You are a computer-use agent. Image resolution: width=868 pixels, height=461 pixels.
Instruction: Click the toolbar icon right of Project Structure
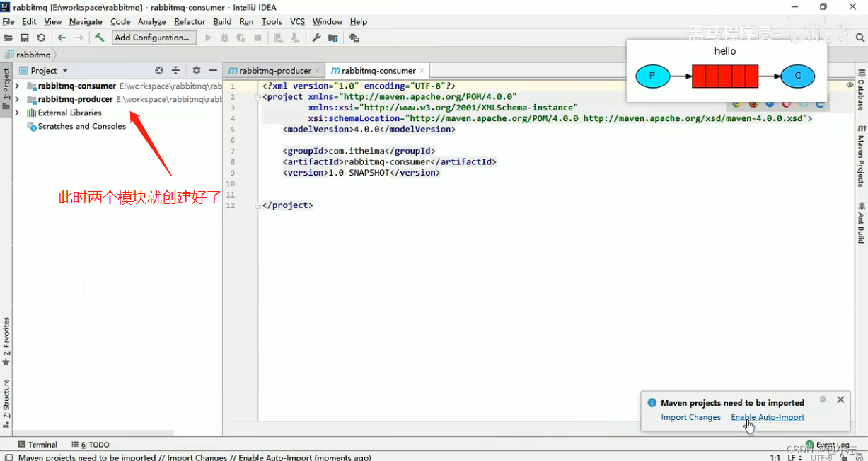[x=354, y=38]
